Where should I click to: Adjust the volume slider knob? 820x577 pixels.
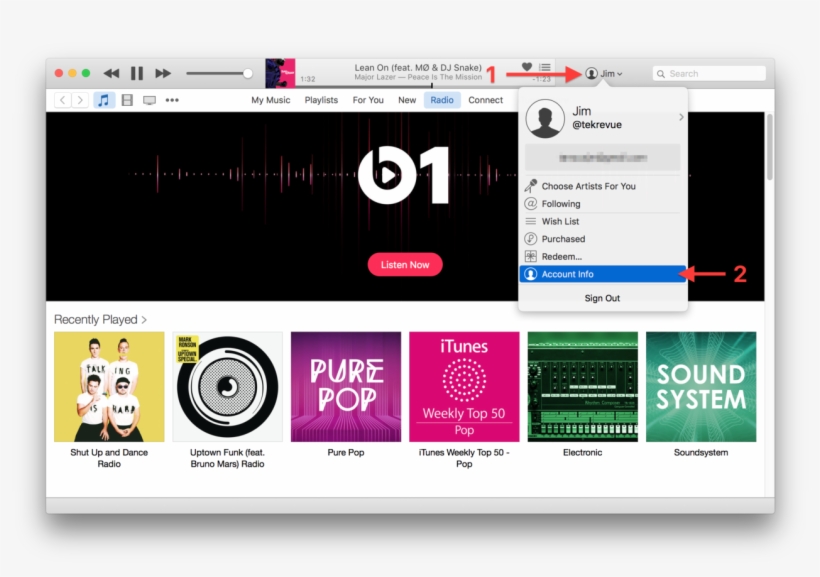tap(247, 73)
